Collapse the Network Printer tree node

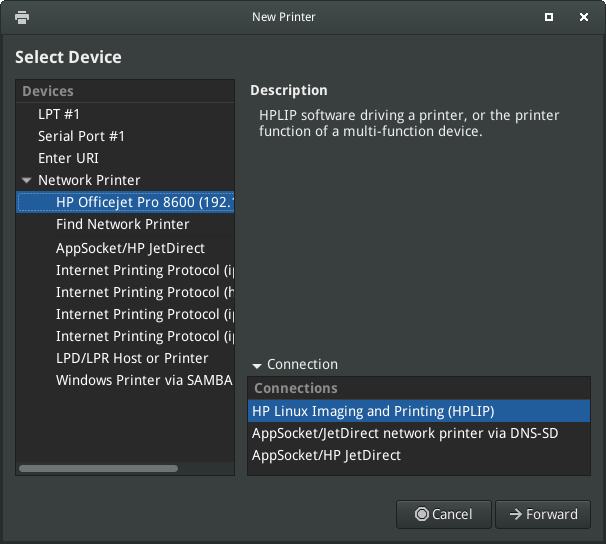pos(27,180)
